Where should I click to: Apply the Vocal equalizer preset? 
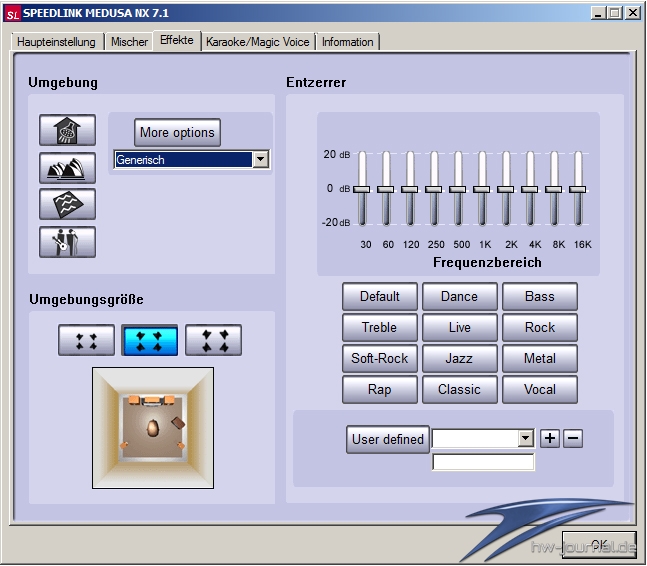point(540,389)
